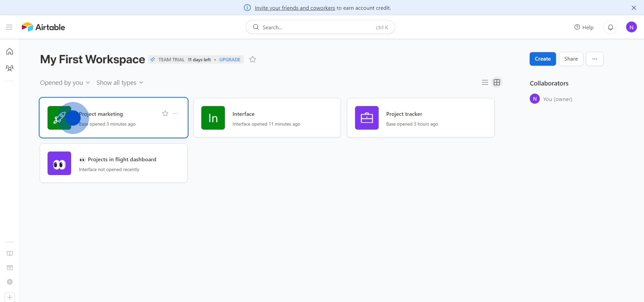Expand the 'Opened by you' dropdown
This screenshot has height=302, width=644.
65,83
